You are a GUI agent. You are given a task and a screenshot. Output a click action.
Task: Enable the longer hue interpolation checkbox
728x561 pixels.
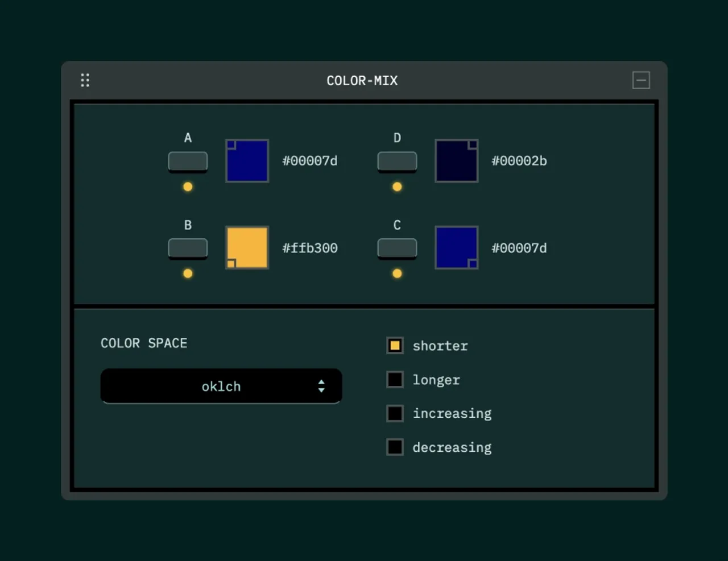(x=395, y=379)
